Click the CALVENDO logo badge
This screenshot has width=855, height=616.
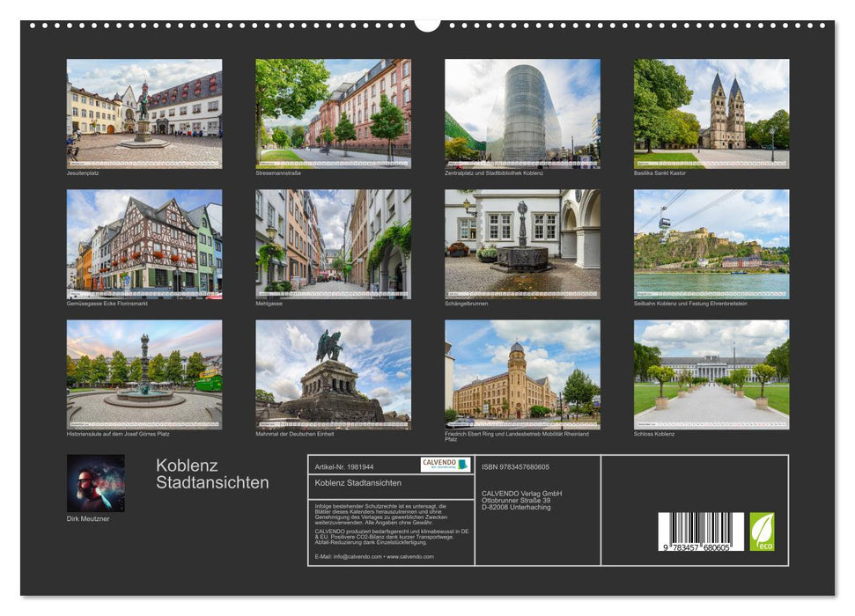(445, 465)
